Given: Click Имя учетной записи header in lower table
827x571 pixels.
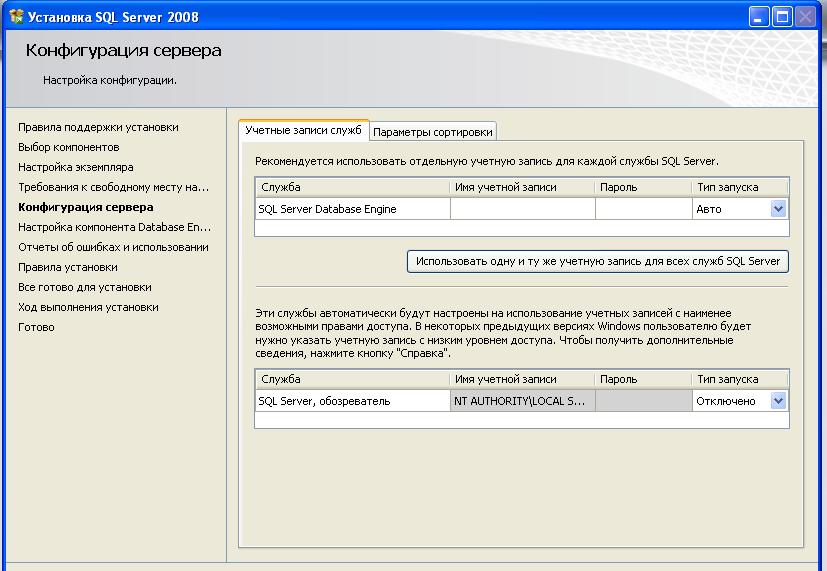Looking at the screenshot, I should [523, 379].
